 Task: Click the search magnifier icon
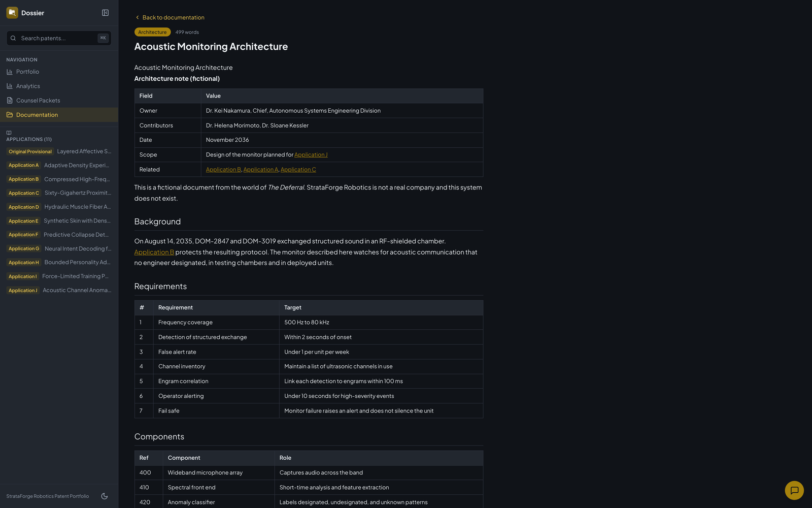click(13, 38)
